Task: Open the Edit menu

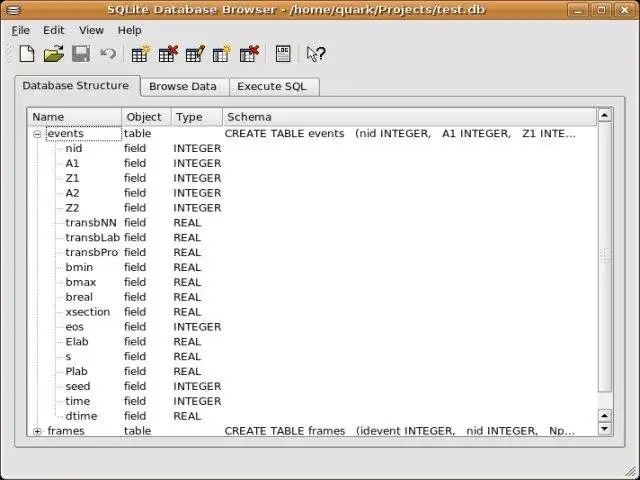Action: [53, 30]
